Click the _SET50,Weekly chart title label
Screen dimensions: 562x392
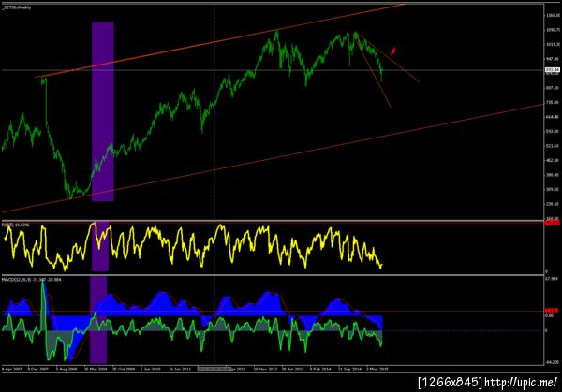[17, 7]
